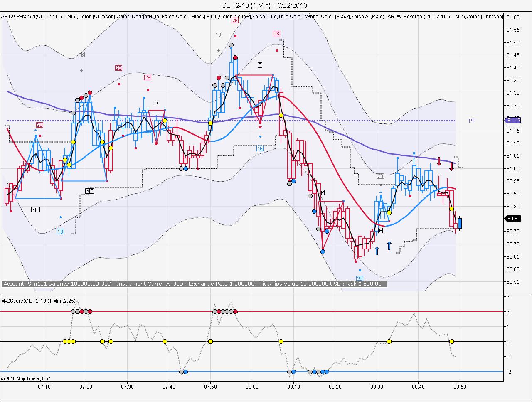This screenshot has width=532, height=402.
Task: Select the P marker near 08:17
Action: 322,192
